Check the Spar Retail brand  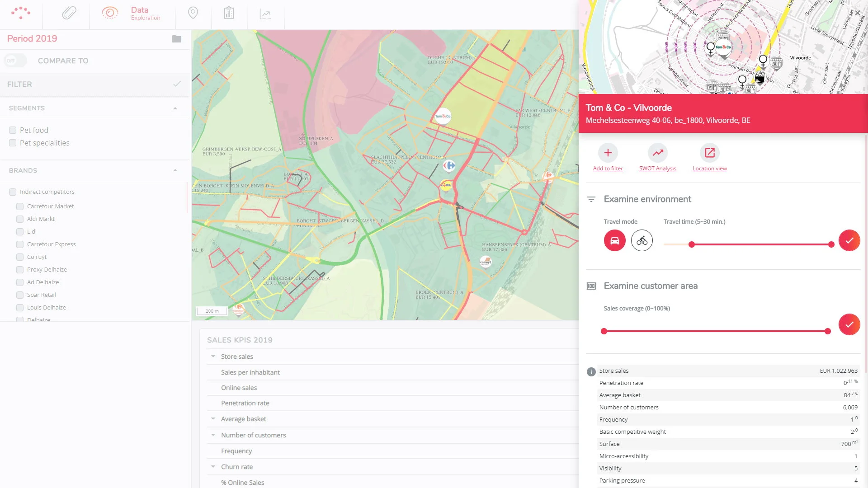(20, 295)
